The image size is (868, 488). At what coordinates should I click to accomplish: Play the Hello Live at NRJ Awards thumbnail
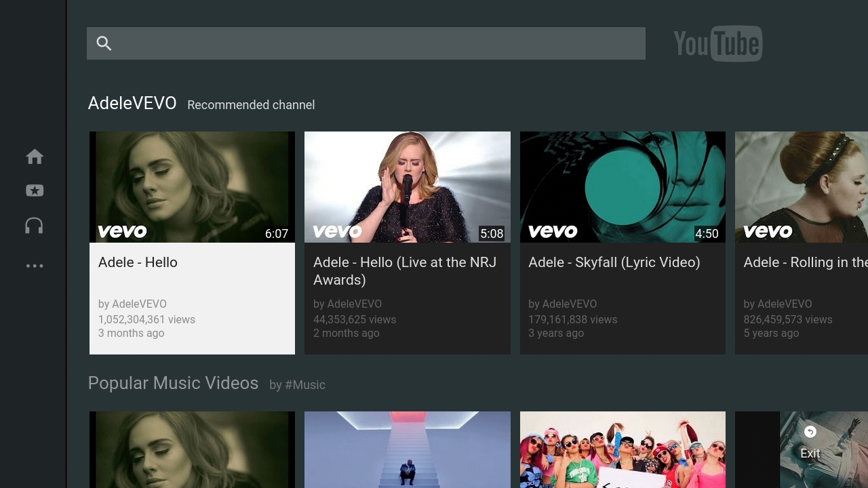408,187
